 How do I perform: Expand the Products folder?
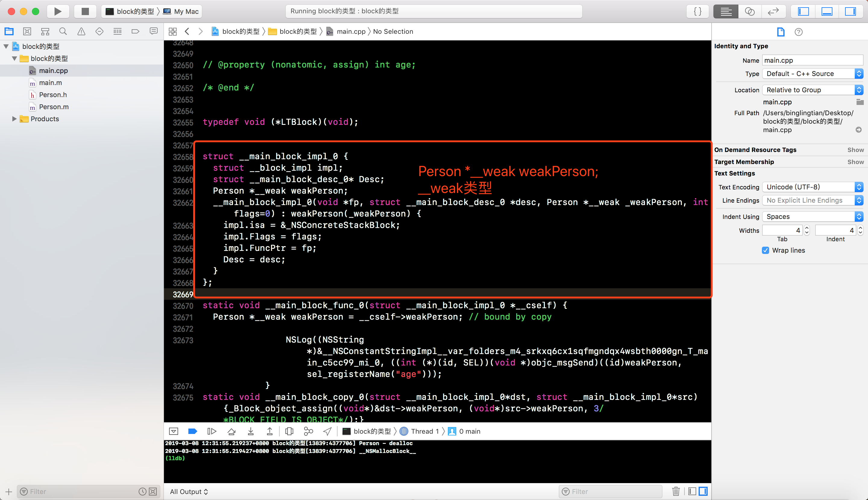(x=14, y=119)
